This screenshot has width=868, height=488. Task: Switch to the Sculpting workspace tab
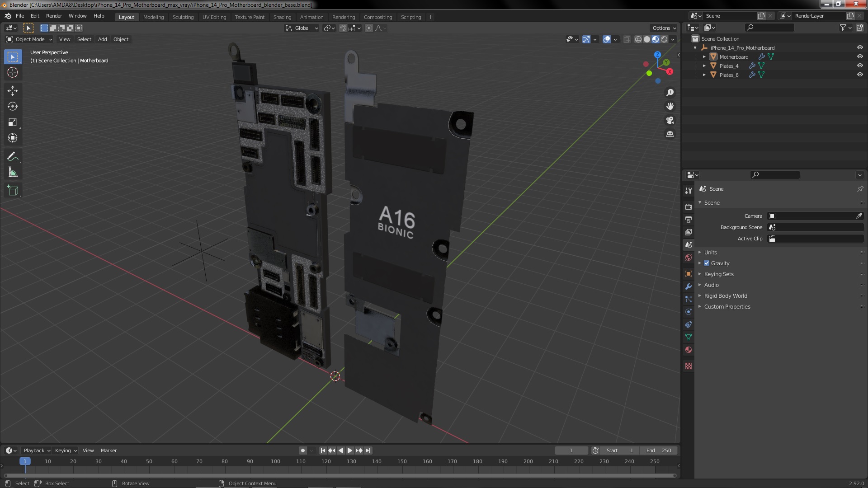(183, 17)
